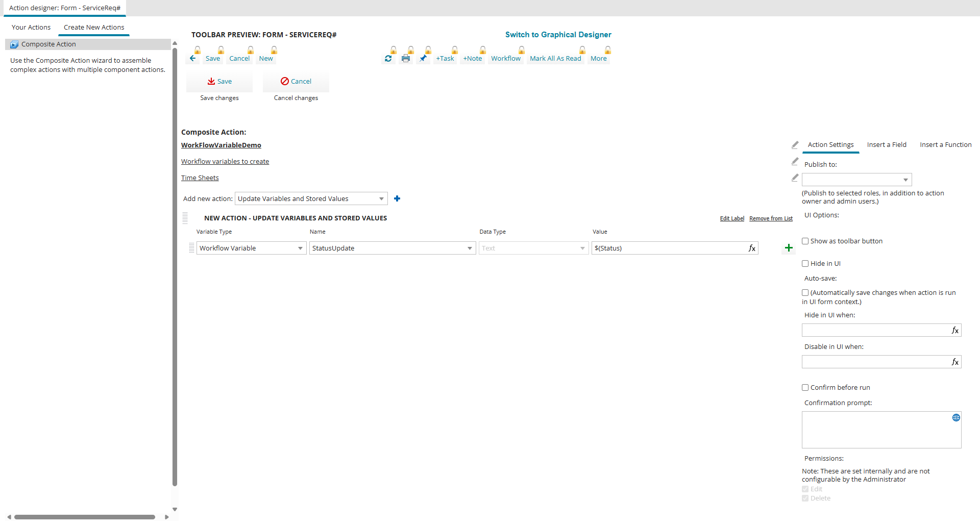Open the Variable Type dropdown
This screenshot has width=980, height=526.
(x=251, y=248)
